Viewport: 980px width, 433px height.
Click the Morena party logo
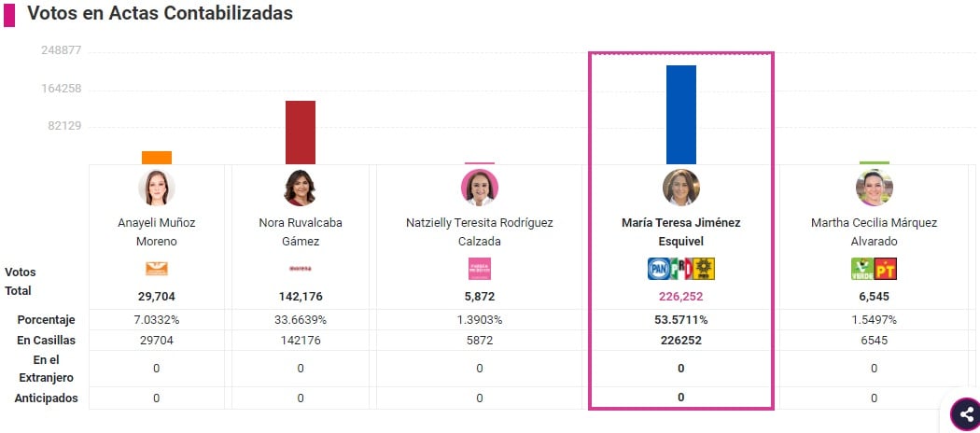[301, 269]
